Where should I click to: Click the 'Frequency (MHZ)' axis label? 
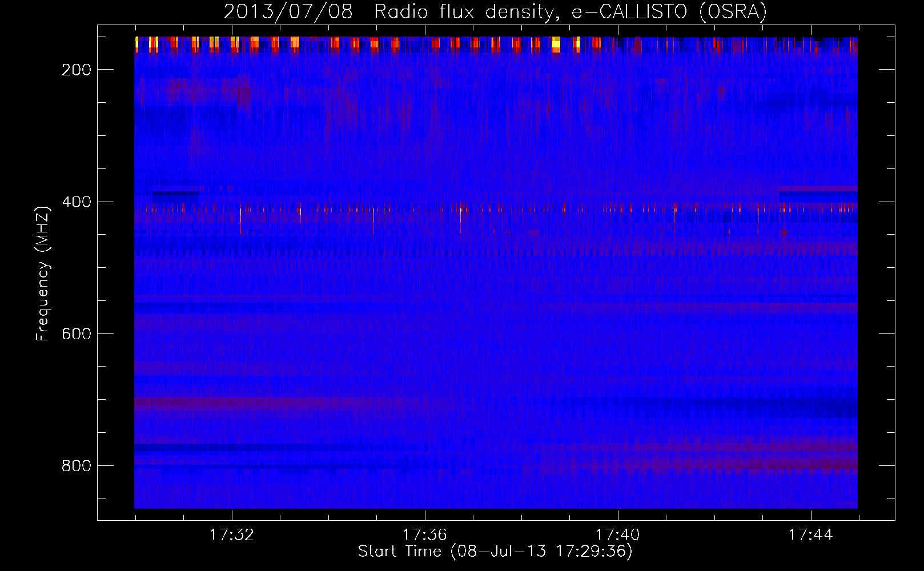click(43, 274)
